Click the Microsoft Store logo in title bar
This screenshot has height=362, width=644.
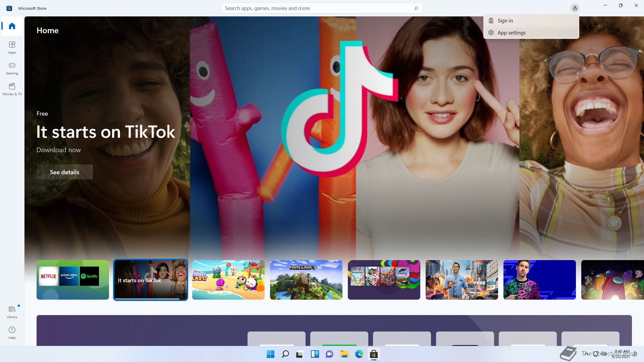point(9,8)
